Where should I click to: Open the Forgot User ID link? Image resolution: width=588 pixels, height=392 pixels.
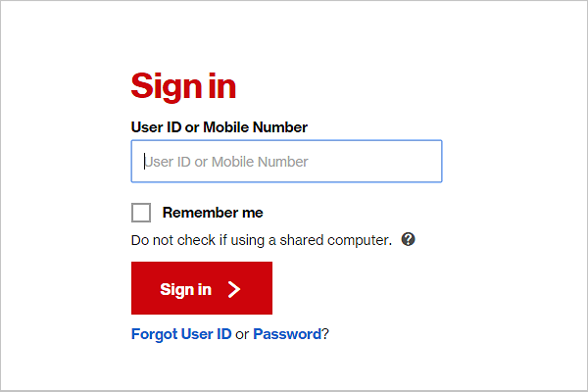tap(181, 334)
